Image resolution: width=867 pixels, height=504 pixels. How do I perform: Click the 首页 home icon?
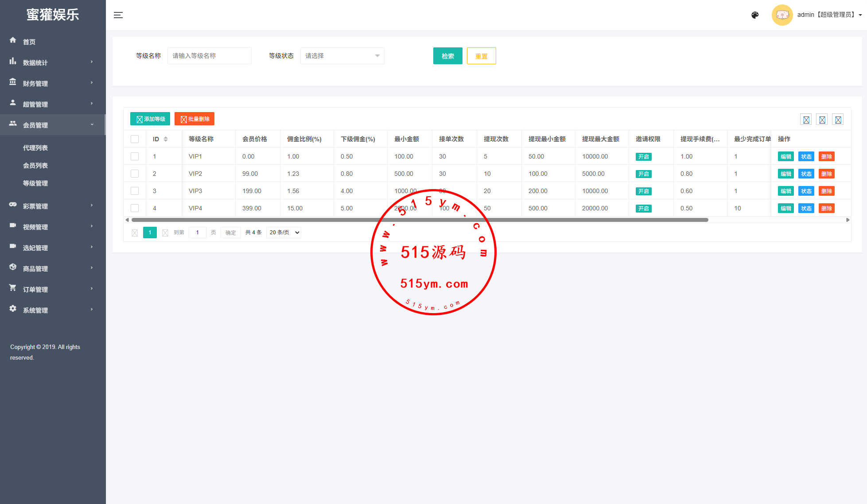click(x=13, y=40)
